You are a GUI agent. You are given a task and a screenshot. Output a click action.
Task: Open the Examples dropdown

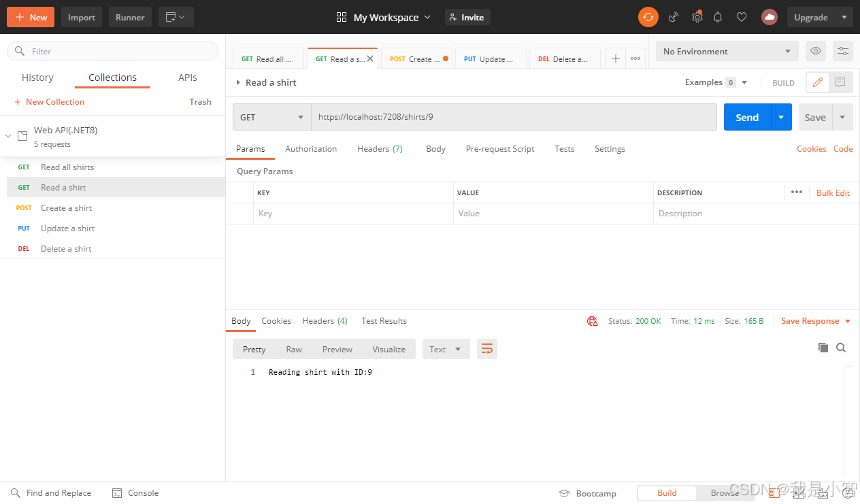coord(716,82)
